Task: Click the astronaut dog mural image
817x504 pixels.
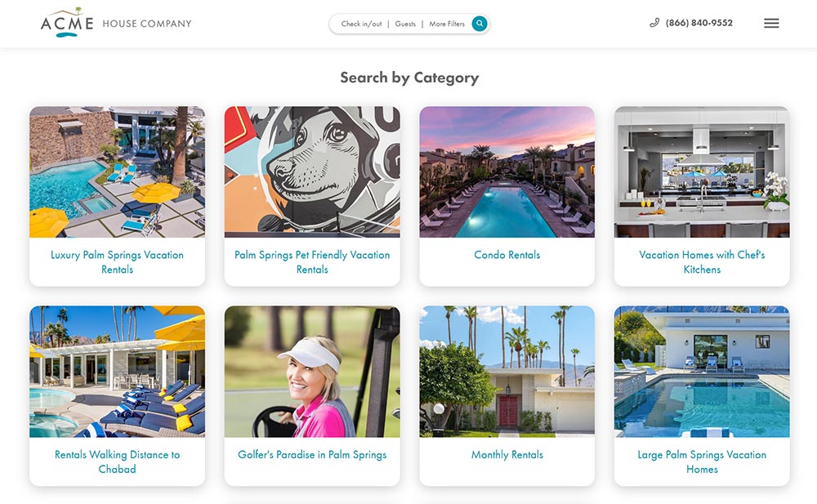Action: [312, 171]
